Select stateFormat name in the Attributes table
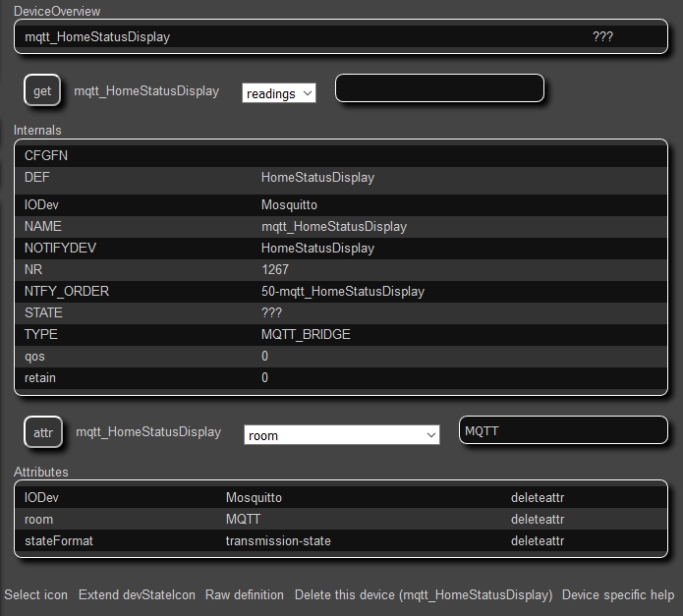Image resolution: width=683 pixels, height=616 pixels. click(x=58, y=540)
